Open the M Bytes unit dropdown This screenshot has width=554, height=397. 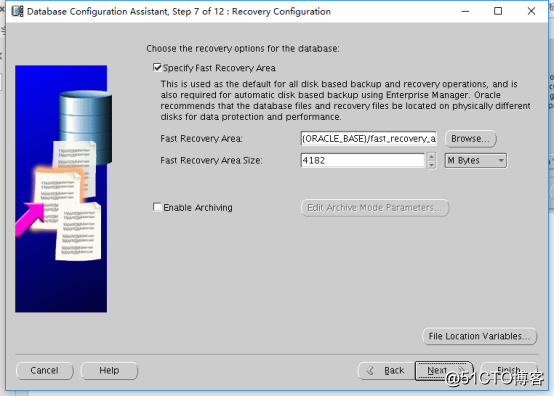tap(476, 160)
